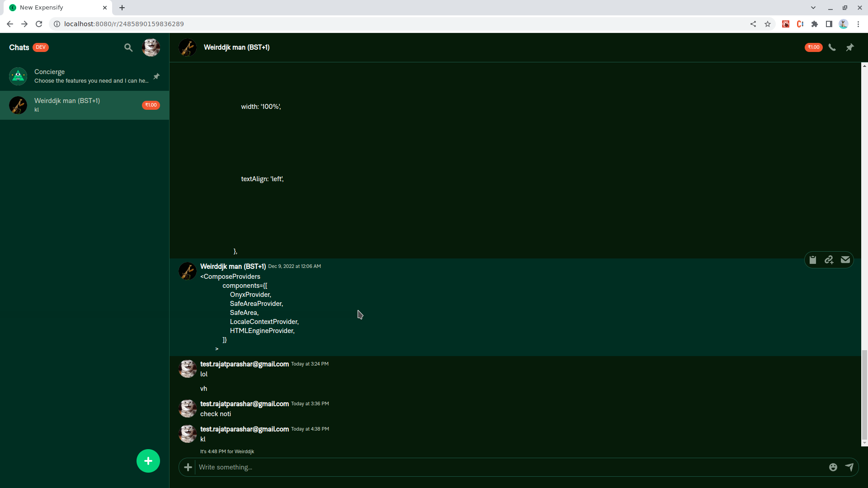Click the red extension icon in toolbar

point(786,24)
